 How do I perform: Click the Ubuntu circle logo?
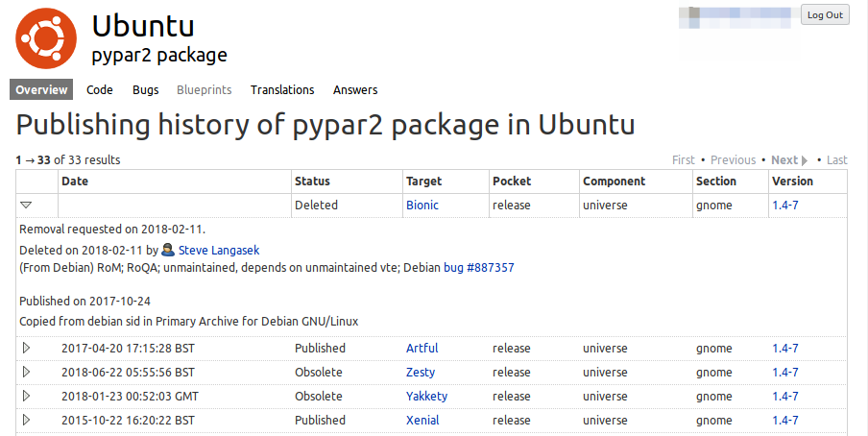pos(46,38)
